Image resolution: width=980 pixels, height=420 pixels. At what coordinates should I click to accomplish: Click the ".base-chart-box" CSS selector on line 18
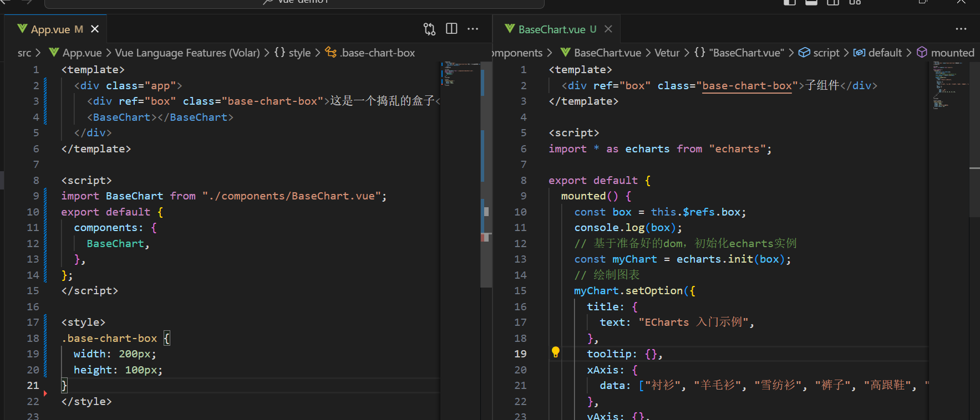pyautogui.click(x=109, y=339)
